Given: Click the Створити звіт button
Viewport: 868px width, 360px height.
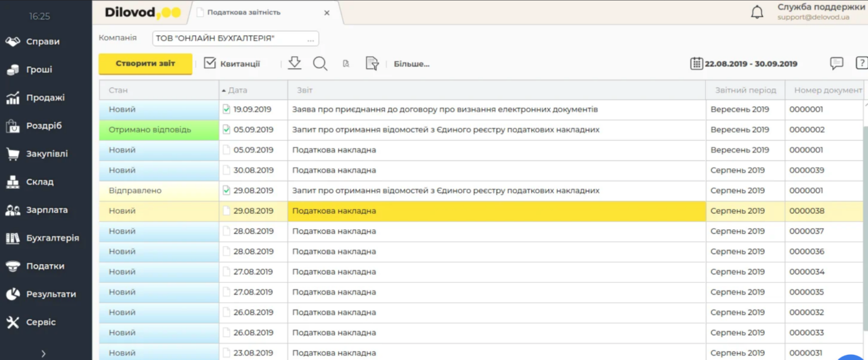Looking at the screenshot, I should tap(145, 63).
